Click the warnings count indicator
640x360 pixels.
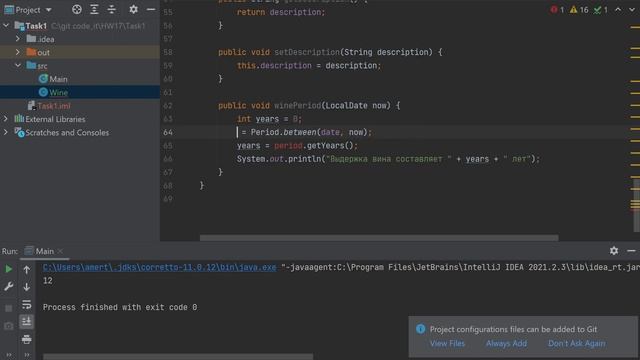point(579,9)
